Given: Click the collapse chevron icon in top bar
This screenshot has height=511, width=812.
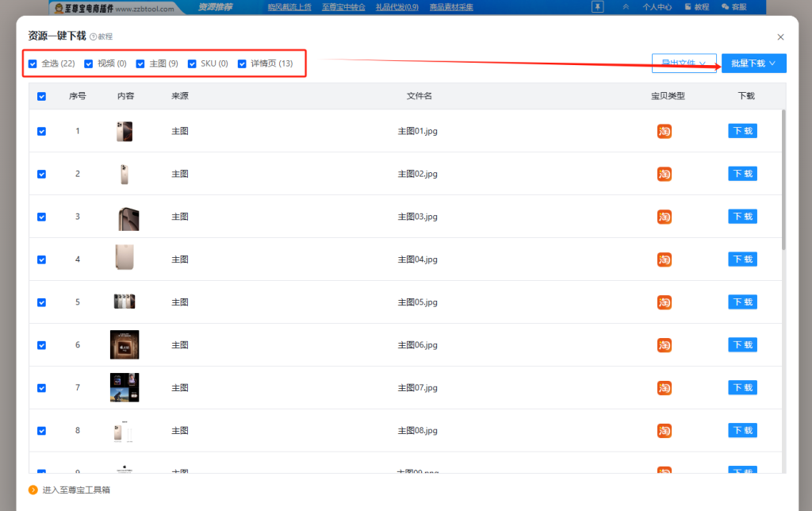Looking at the screenshot, I should [x=626, y=6].
